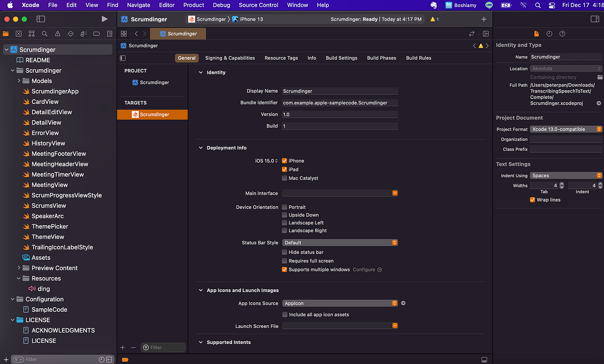Select the Find navigator magnifying glass

[45, 34]
